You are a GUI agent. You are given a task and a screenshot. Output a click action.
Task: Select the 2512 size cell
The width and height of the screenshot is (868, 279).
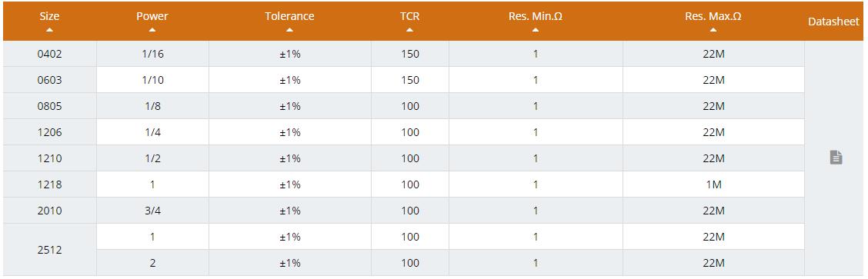click(x=50, y=250)
